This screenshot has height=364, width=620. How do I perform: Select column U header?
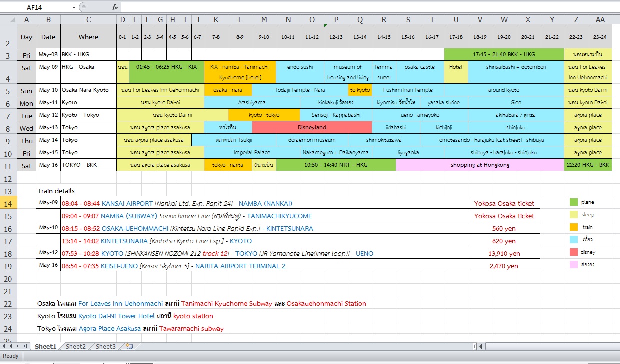(x=456, y=20)
